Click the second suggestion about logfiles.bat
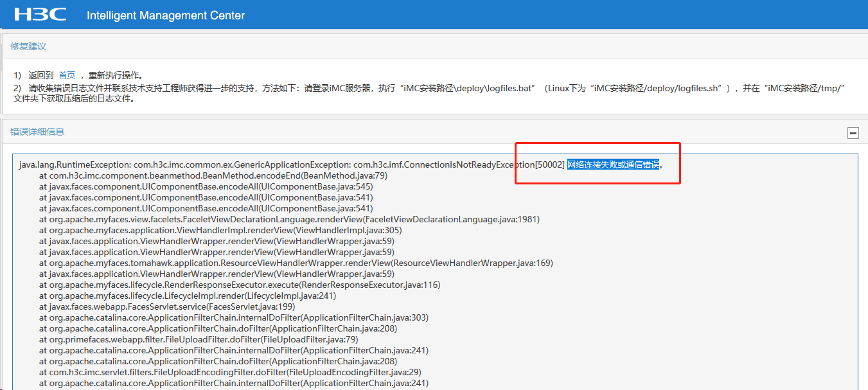 click(x=430, y=93)
